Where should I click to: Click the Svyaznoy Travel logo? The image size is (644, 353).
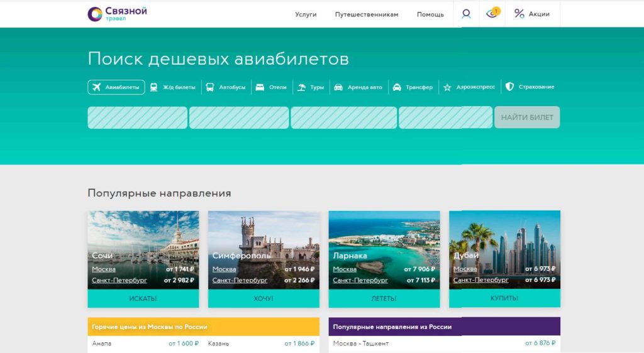coord(117,14)
